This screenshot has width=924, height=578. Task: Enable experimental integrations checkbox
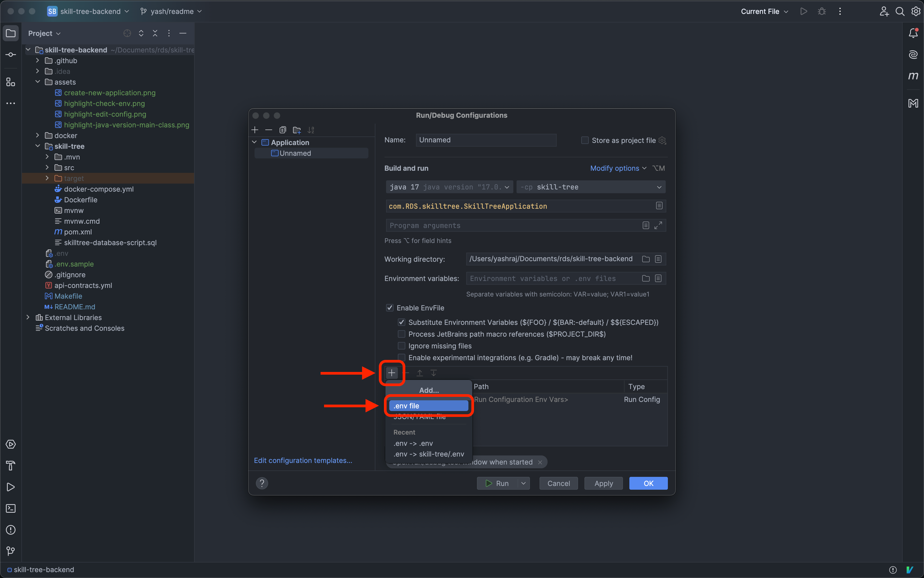click(x=401, y=358)
